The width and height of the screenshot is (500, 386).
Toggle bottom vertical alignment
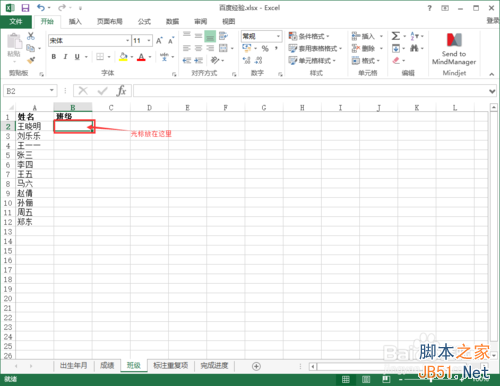point(210,36)
